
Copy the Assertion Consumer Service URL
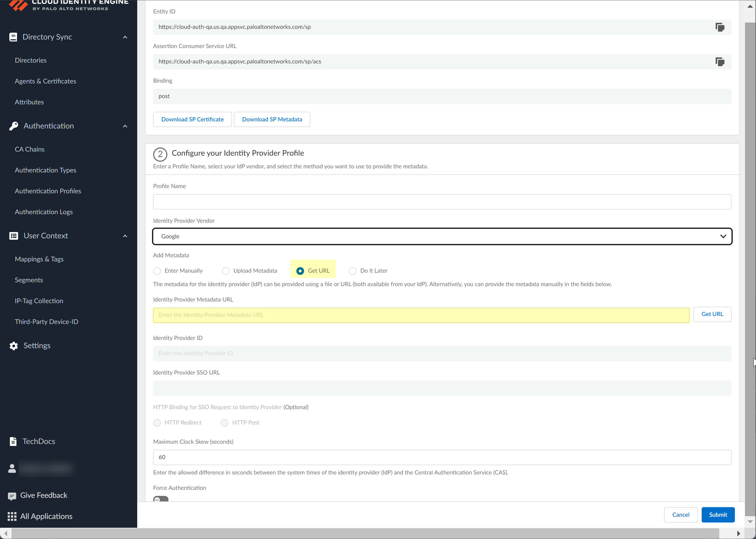(x=720, y=62)
